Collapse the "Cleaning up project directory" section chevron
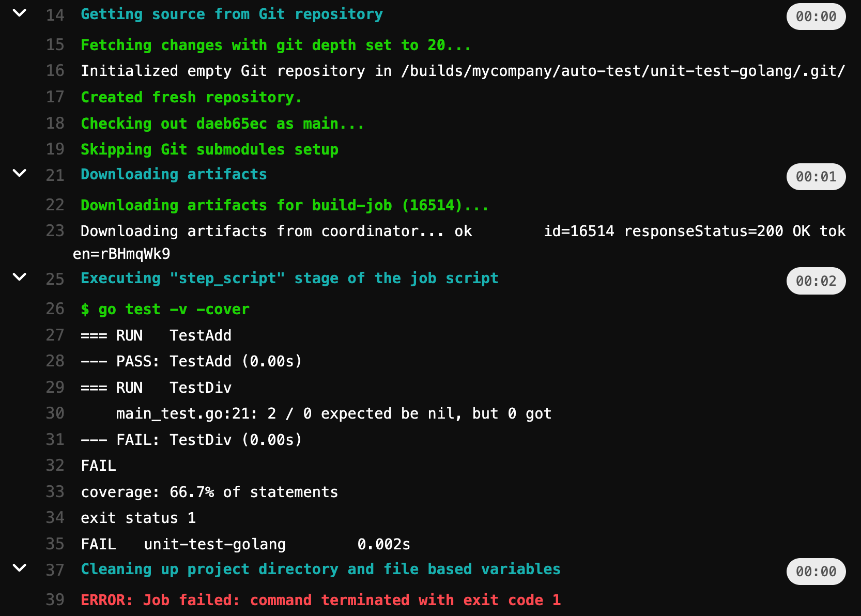The image size is (861, 616). coord(19,568)
